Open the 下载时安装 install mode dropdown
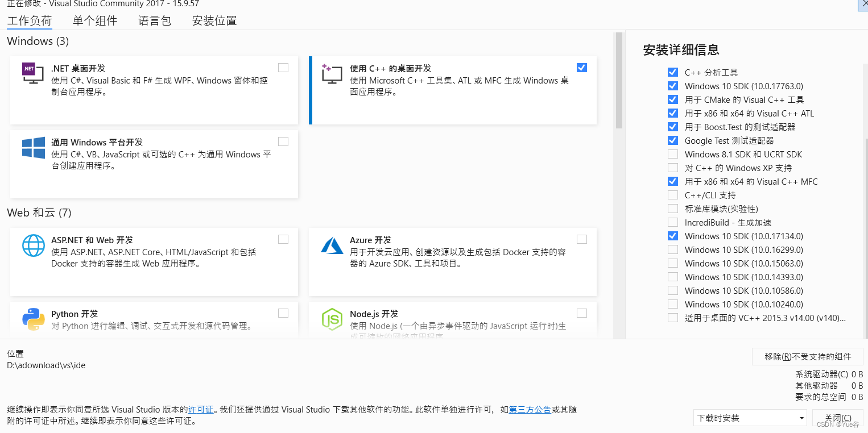Viewport: 868px width, 433px height. 750,418
